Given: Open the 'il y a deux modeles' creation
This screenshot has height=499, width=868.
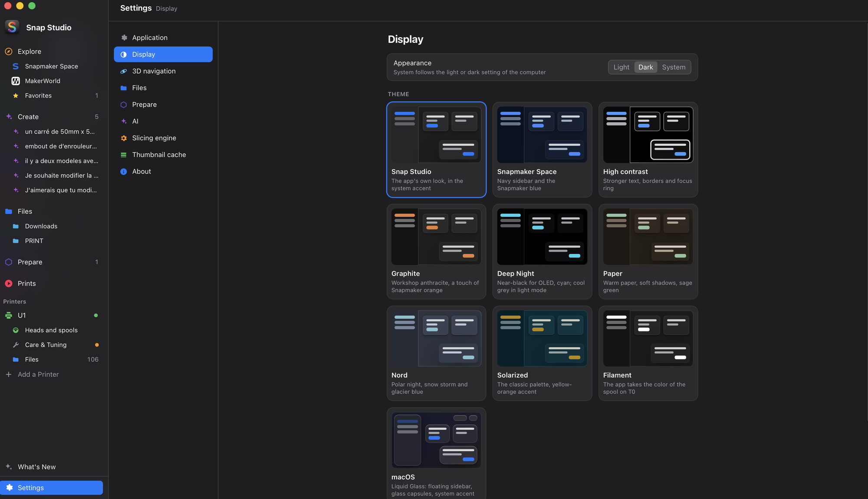Looking at the screenshot, I should click(x=52, y=161).
